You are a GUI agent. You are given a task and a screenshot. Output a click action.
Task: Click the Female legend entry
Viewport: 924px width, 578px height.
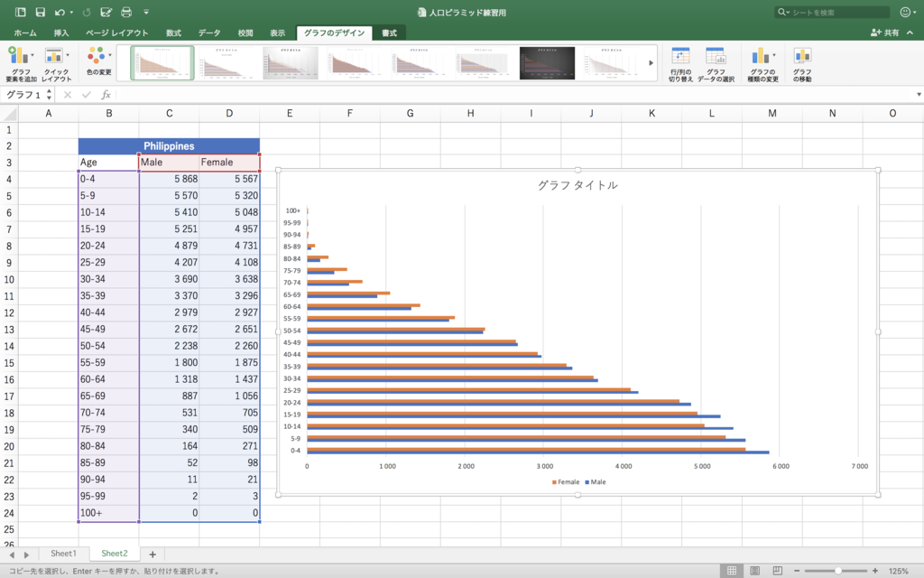coord(566,482)
